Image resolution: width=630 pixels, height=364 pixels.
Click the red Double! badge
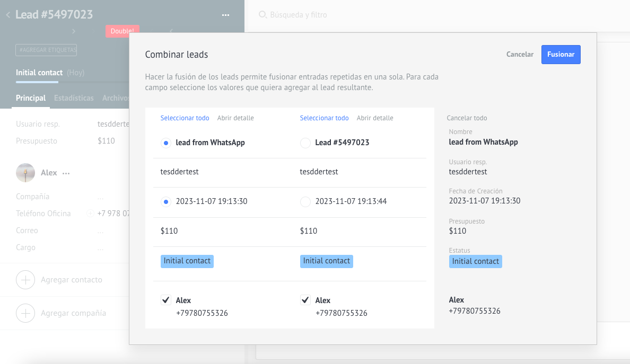pos(122,31)
